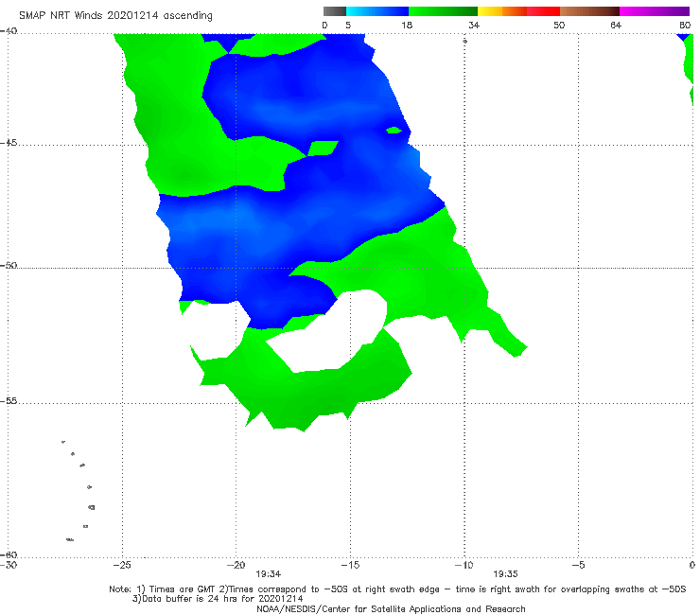Click the latitude axis label '-45'
This screenshot has height=615, width=700.
tap(9, 143)
